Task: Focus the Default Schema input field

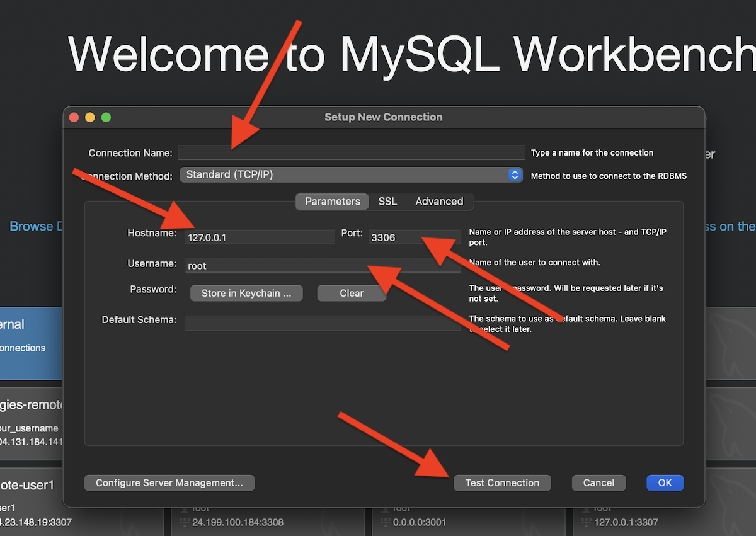Action: tap(323, 322)
